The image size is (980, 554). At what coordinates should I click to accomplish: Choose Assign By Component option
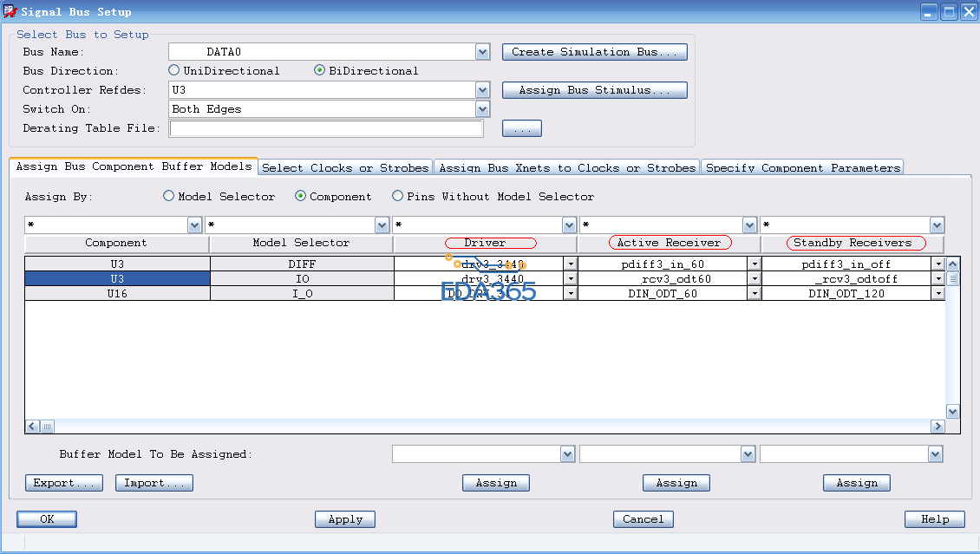(300, 195)
